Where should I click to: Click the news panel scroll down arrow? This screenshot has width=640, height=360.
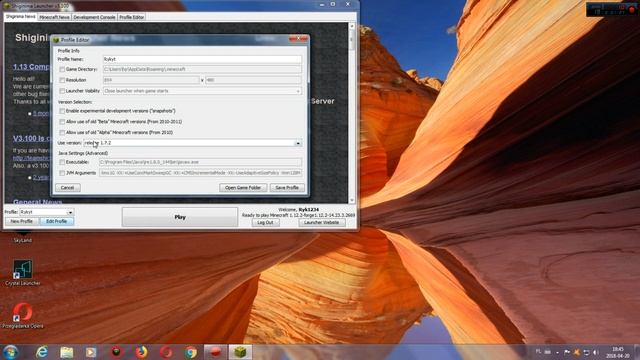[352, 200]
